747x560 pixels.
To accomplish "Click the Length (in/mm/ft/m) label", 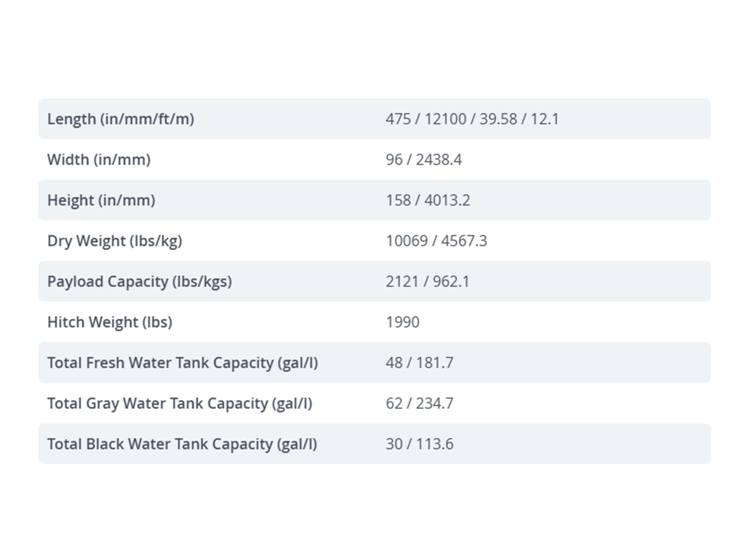I will (121, 119).
